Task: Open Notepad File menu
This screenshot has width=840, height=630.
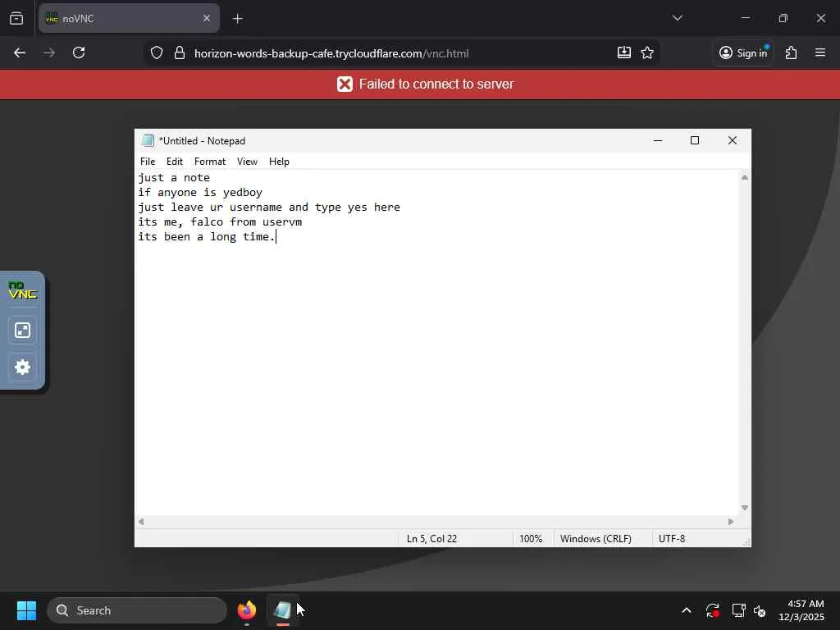Action: [148, 162]
